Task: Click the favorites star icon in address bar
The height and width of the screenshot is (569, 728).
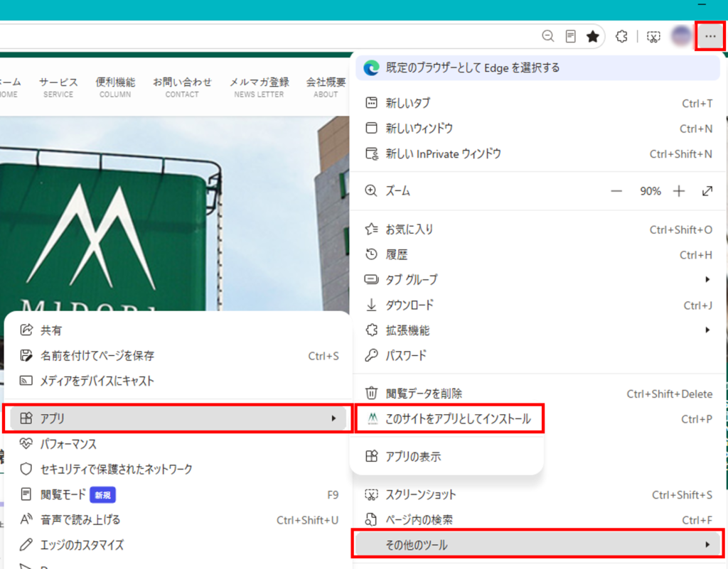Action: click(x=592, y=36)
